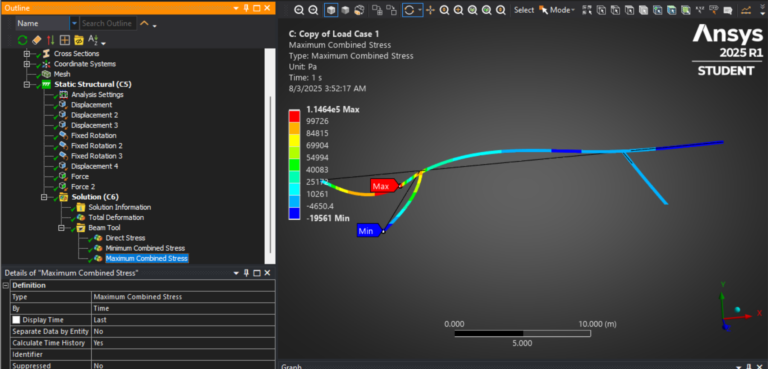Click the Identifier value cell

coord(183,354)
